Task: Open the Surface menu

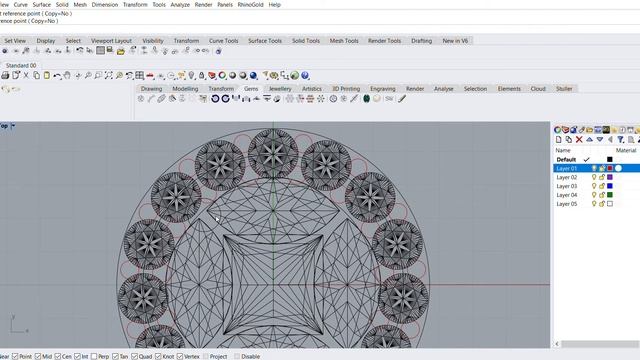Action: 42,4
